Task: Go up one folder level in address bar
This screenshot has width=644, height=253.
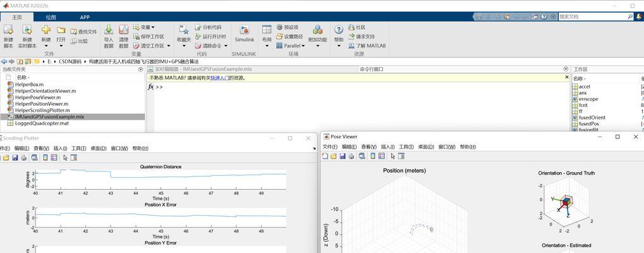Action: (x=20, y=61)
